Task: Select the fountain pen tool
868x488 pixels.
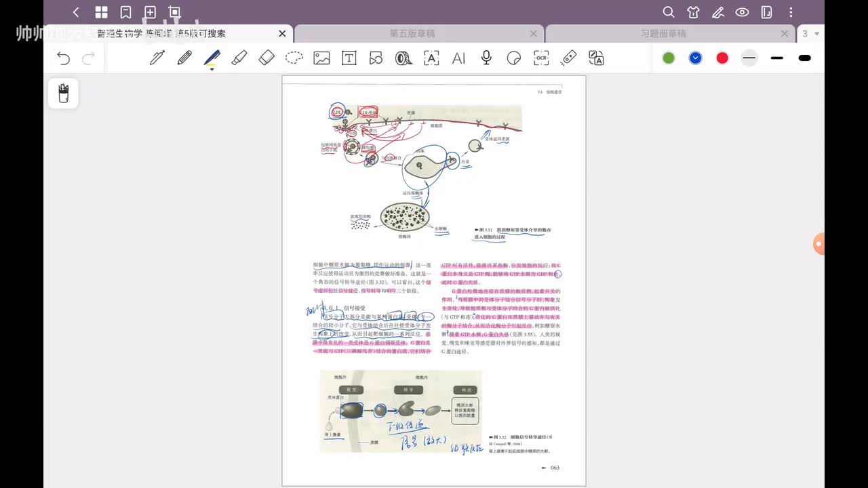Action: [x=157, y=58]
